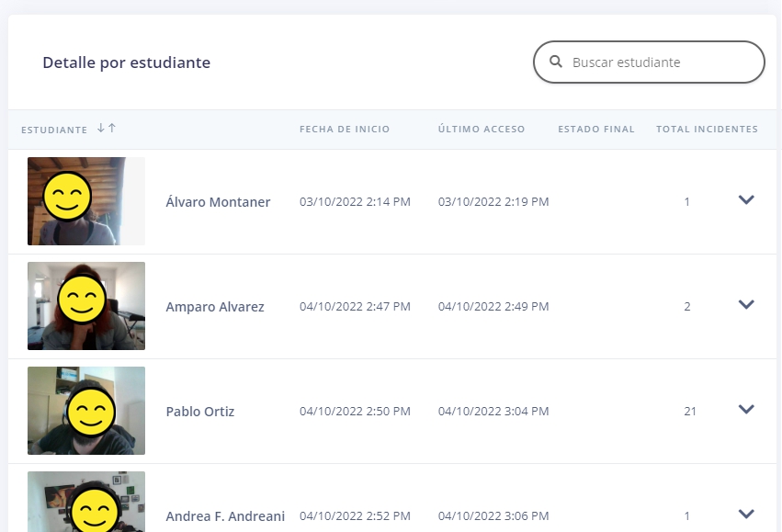This screenshot has width=782, height=532.
Task: Open Andrea F. Andreani's webcam thumbnail
Action: pyautogui.click(x=86, y=503)
